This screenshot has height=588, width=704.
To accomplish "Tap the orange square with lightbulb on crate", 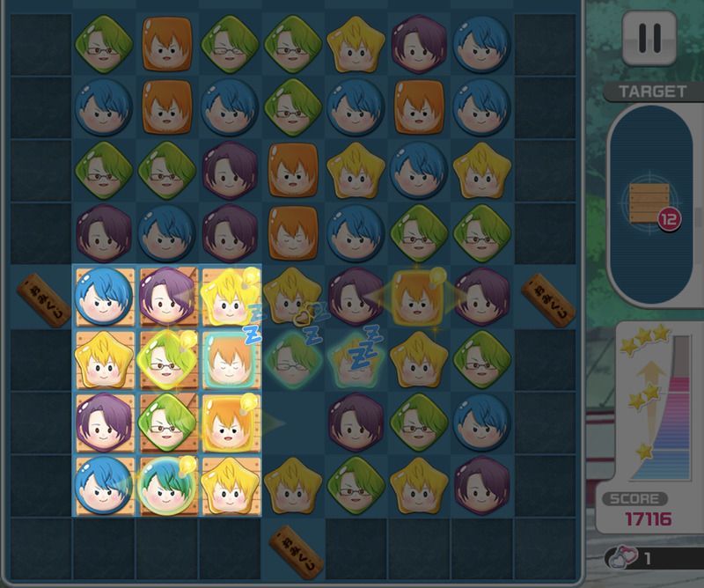I will coord(230,423).
